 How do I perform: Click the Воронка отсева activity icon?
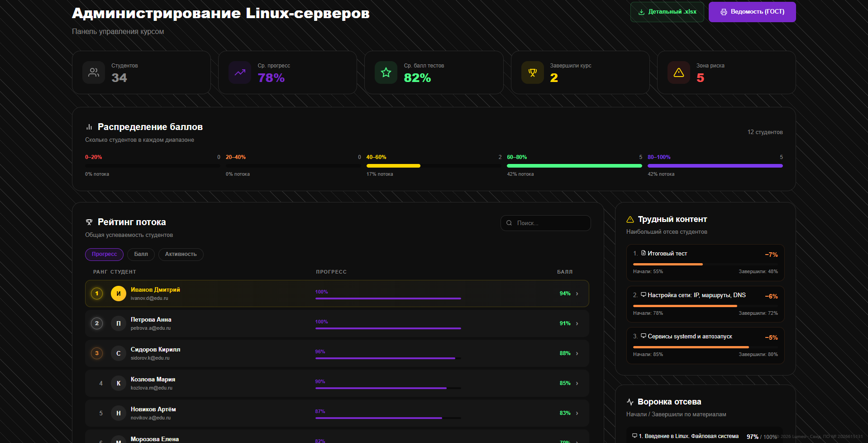click(x=630, y=402)
